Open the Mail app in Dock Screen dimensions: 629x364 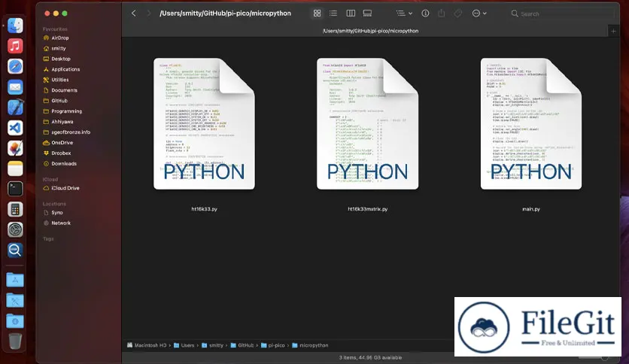(15, 87)
